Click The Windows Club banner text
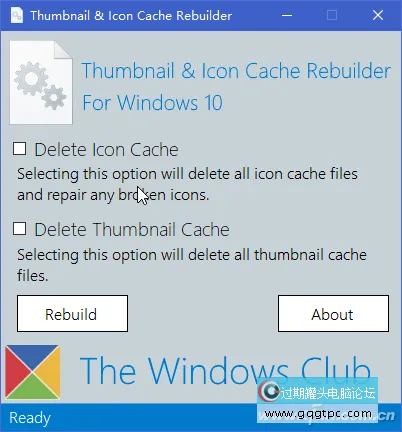The width and height of the screenshot is (402, 432). (x=225, y=371)
